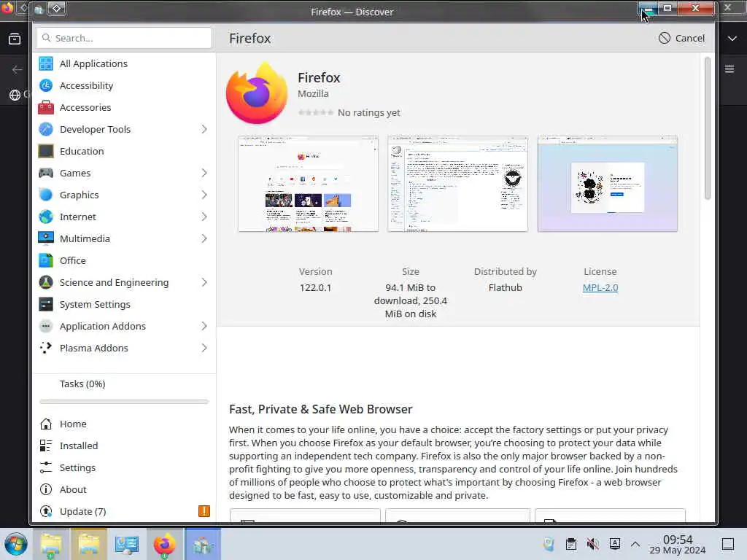Open Firefox hamburger menu in background window
The height and width of the screenshot is (560, 747).
coord(729,69)
